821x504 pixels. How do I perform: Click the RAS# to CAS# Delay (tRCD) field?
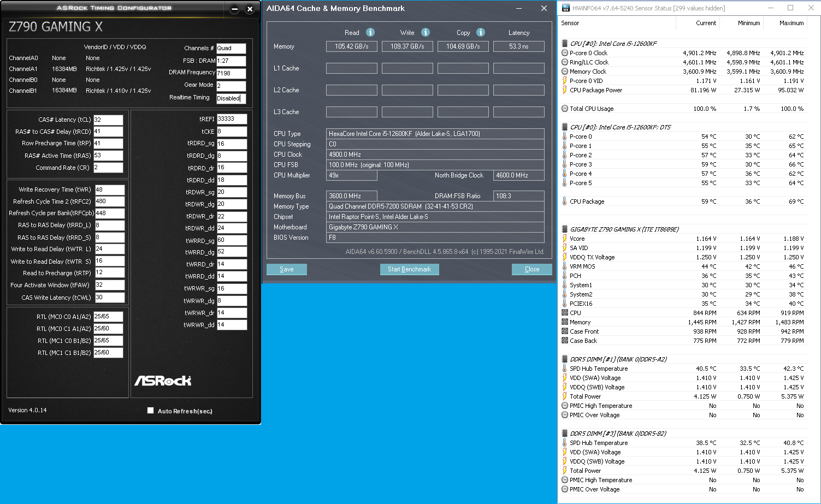[x=108, y=132]
